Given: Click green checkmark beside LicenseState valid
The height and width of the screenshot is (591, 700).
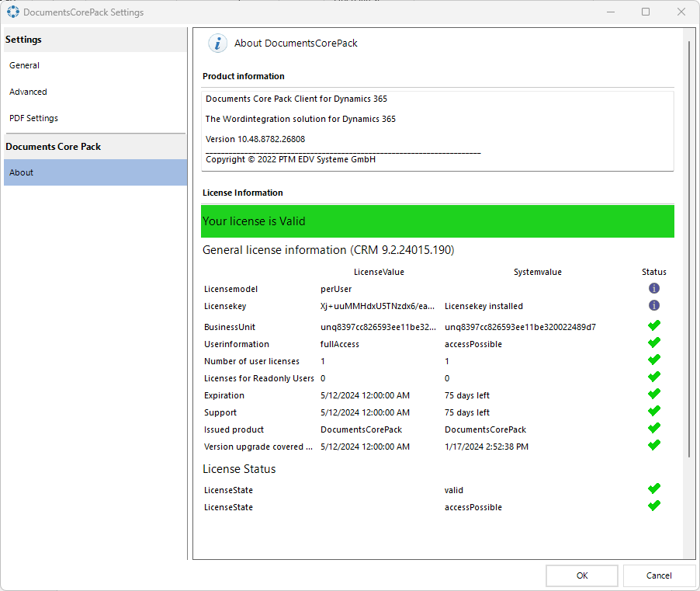Looking at the screenshot, I should [653, 488].
